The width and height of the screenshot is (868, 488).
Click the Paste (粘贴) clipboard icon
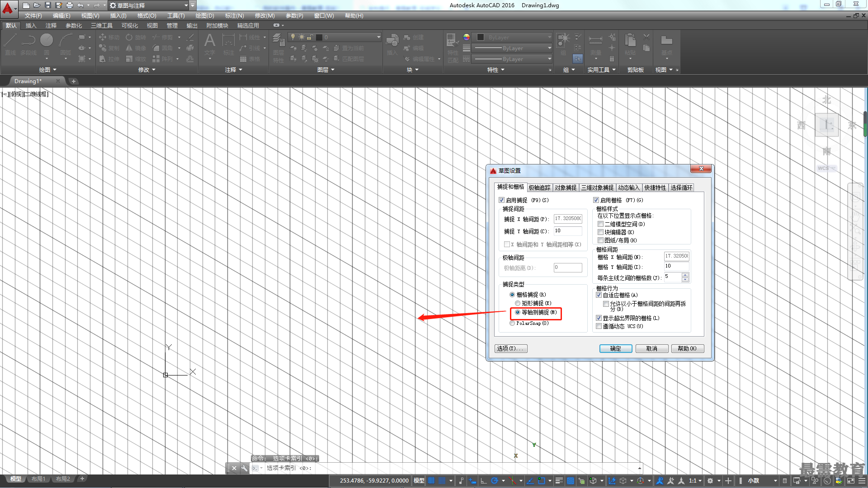[630, 44]
